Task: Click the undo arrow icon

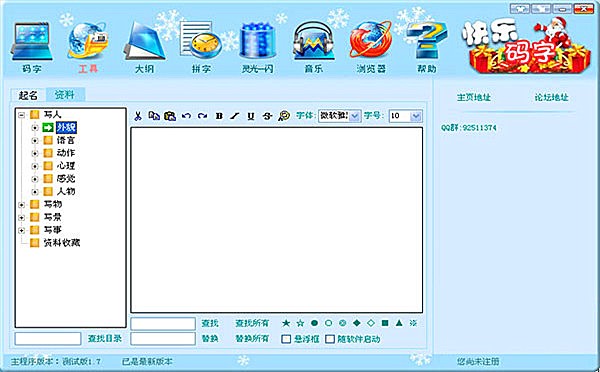Action: (186, 116)
